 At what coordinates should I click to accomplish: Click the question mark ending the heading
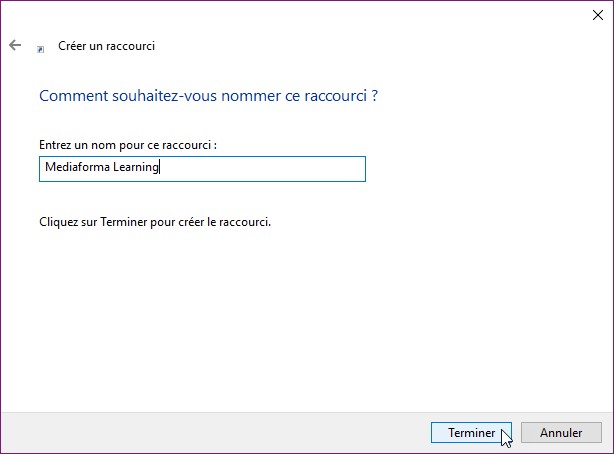374,97
